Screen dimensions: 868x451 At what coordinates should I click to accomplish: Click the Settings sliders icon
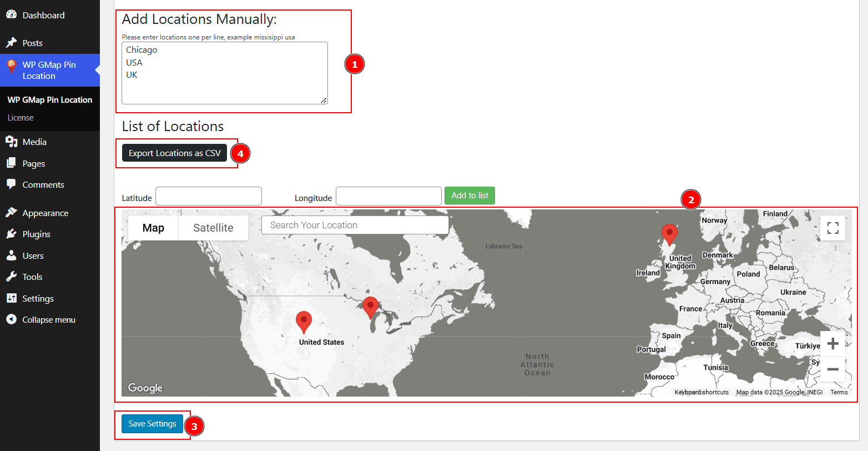tap(11, 298)
